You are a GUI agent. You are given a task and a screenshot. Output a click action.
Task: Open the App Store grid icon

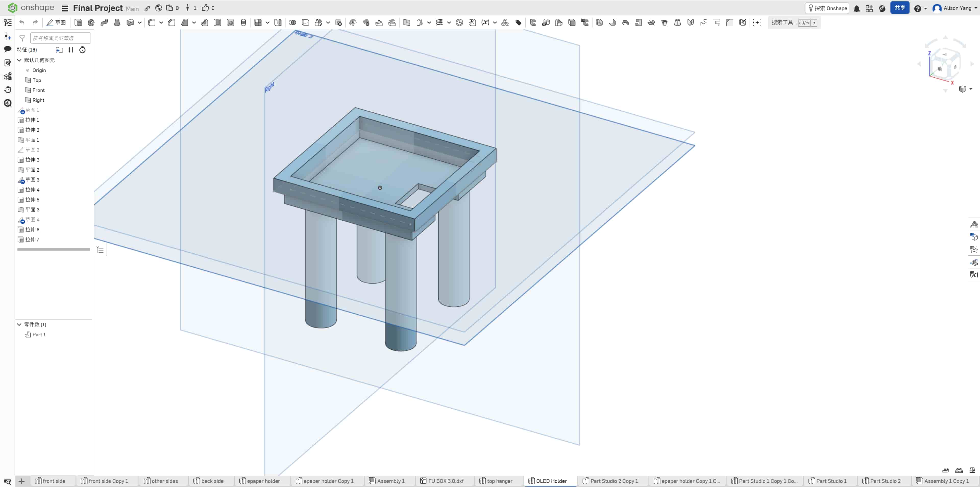pyautogui.click(x=869, y=8)
